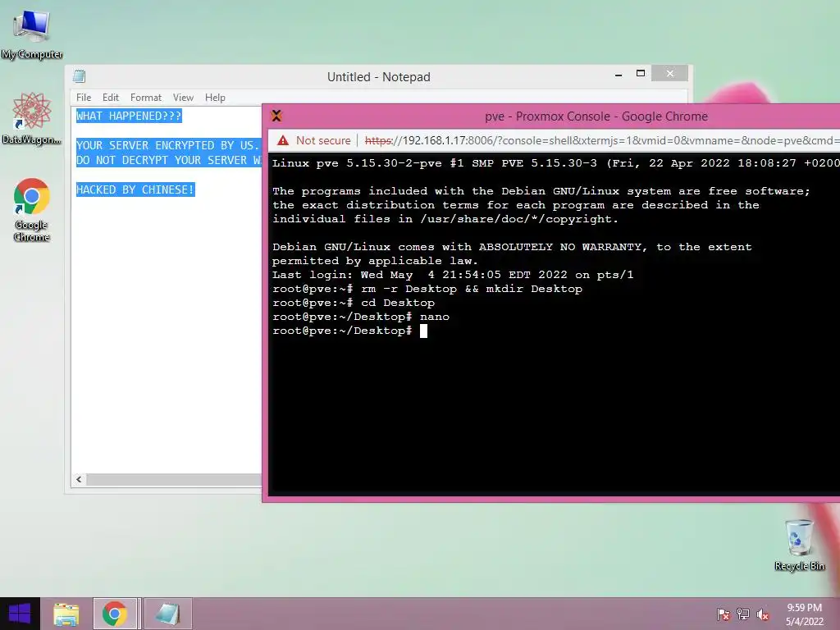This screenshot has height=630, width=840.
Task: Click the Proxmox console URL address bar
Action: pos(601,140)
